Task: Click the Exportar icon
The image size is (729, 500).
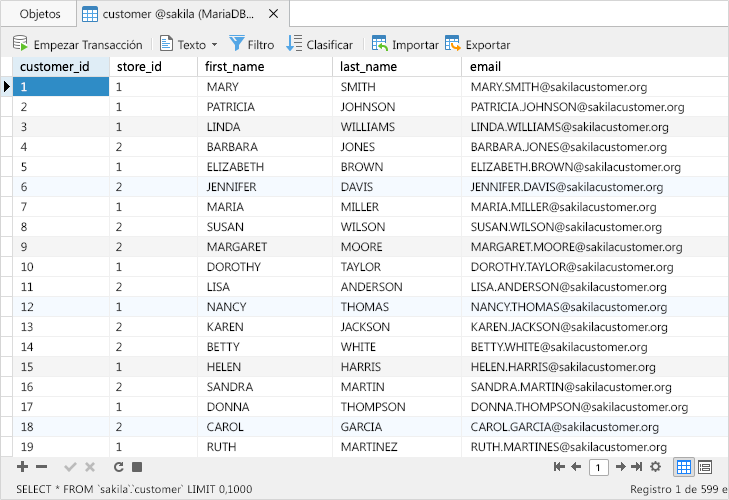Action: coord(453,44)
